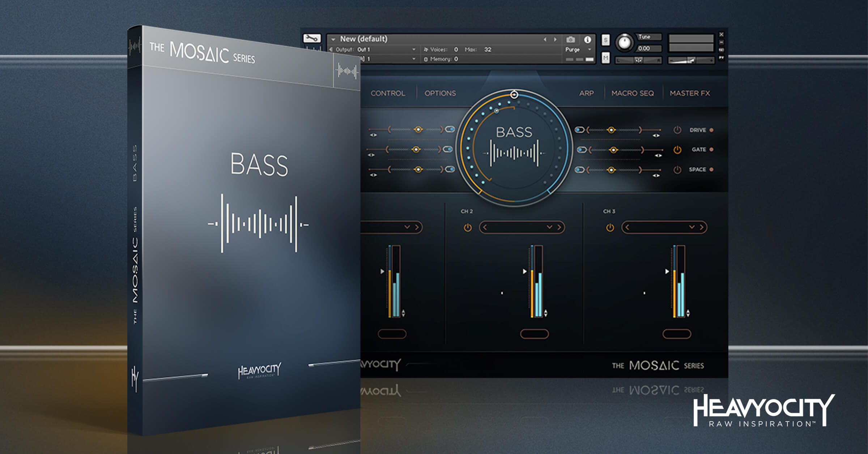Viewport: 868px width, 454px height.
Task: Click the Tune value field 0.00
Action: [649, 48]
